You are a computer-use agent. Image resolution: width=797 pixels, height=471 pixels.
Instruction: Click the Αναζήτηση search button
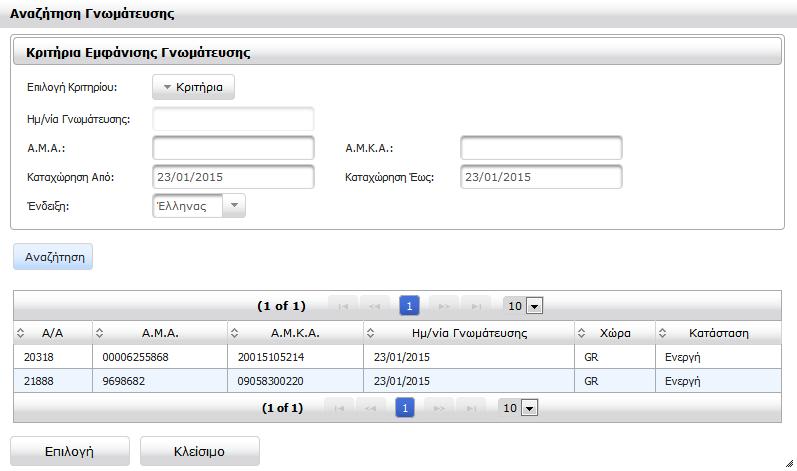coord(53,257)
